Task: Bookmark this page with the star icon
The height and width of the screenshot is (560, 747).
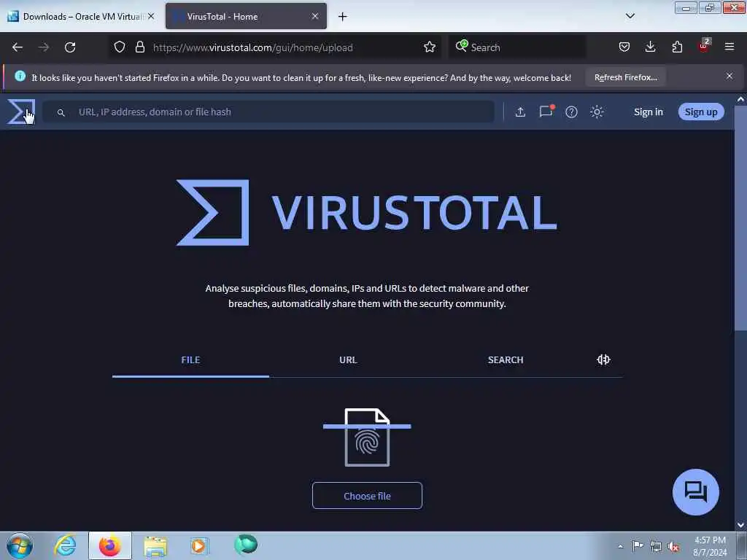Action: pos(429,47)
